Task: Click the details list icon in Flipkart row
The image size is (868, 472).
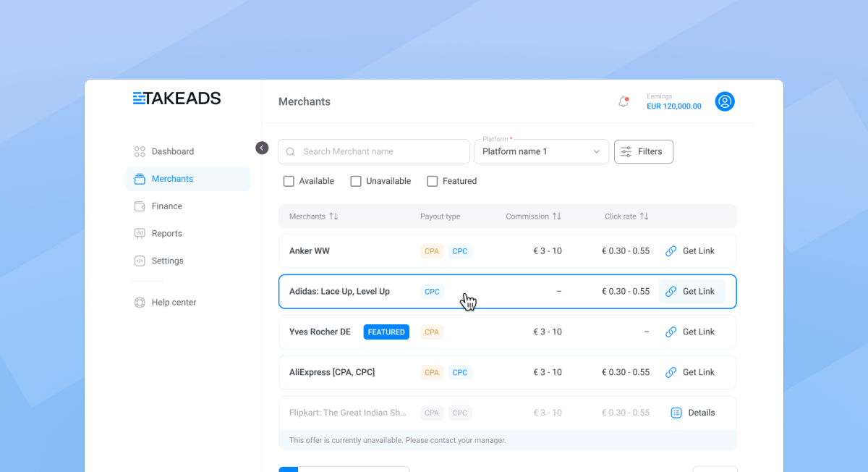Action: tap(676, 413)
